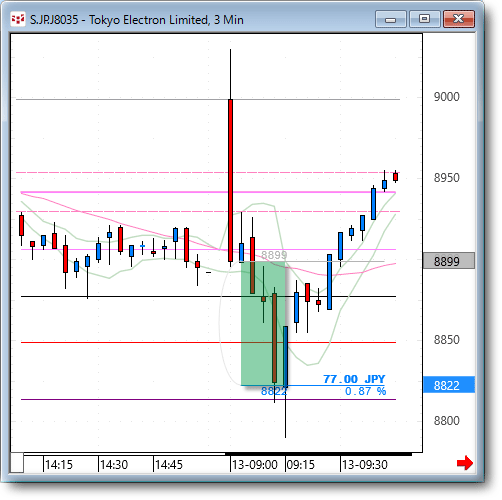
Task: Click the 14:15 time axis label
Action: coord(59,465)
